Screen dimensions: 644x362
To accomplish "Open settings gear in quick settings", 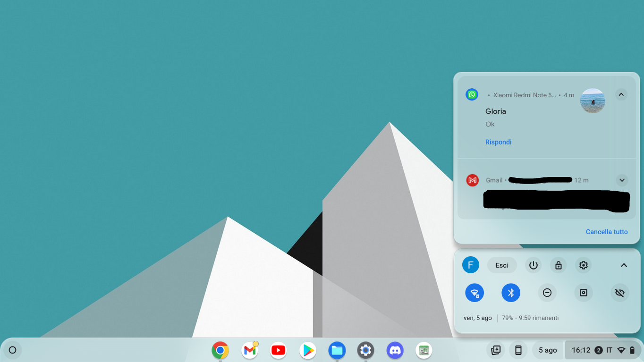I will click(584, 265).
